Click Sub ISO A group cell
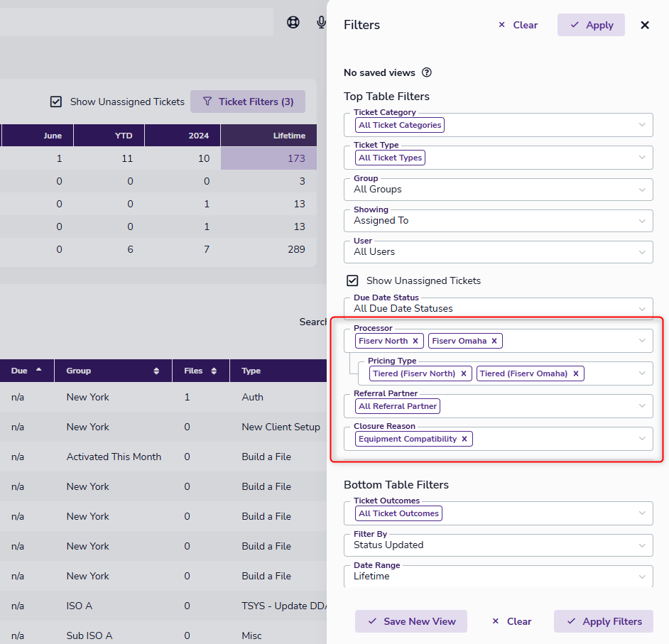This screenshot has width=669, height=644. click(x=89, y=635)
